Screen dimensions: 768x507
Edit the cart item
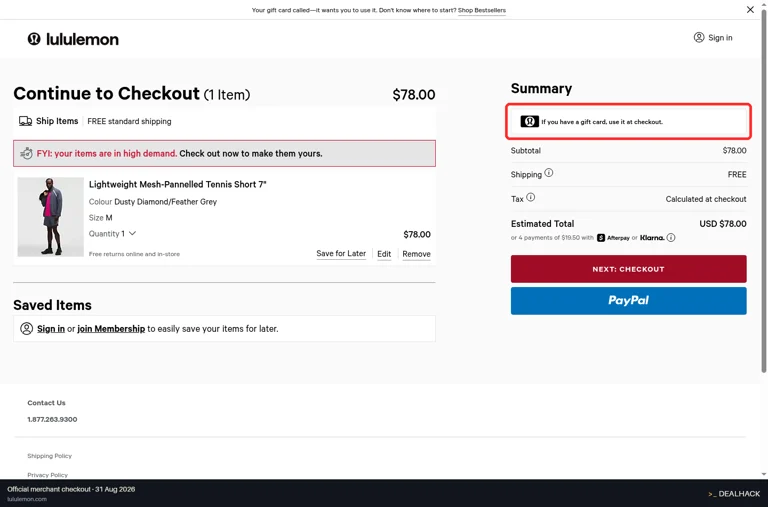click(x=384, y=254)
